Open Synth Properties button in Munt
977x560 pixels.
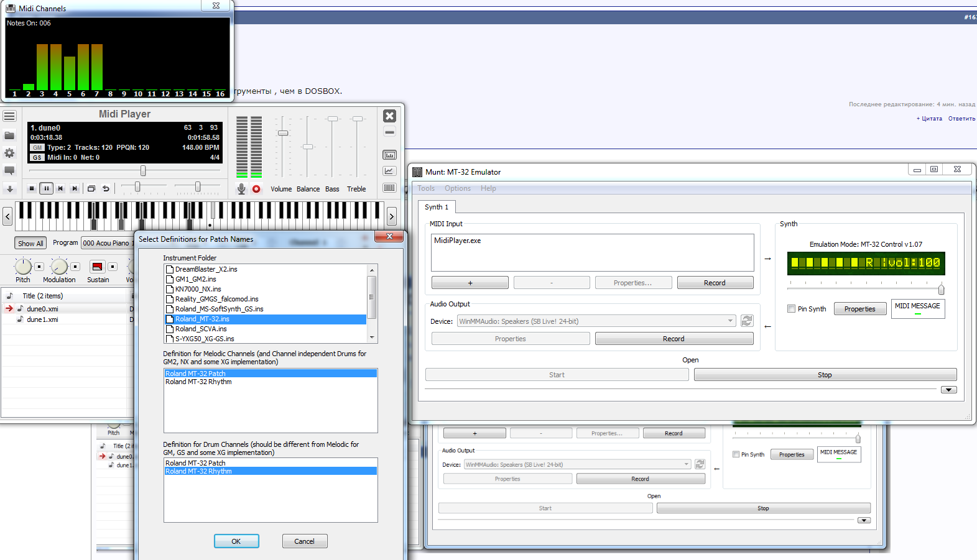pos(860,309)
